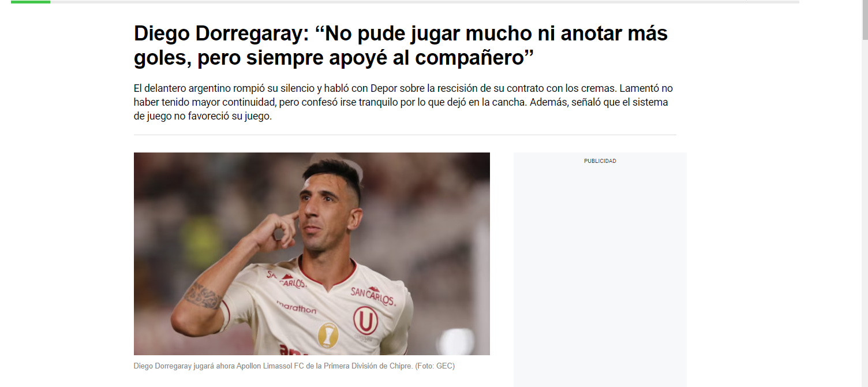
Task: Click the horizontal divider below the summary
Action: tap(405, 135)
